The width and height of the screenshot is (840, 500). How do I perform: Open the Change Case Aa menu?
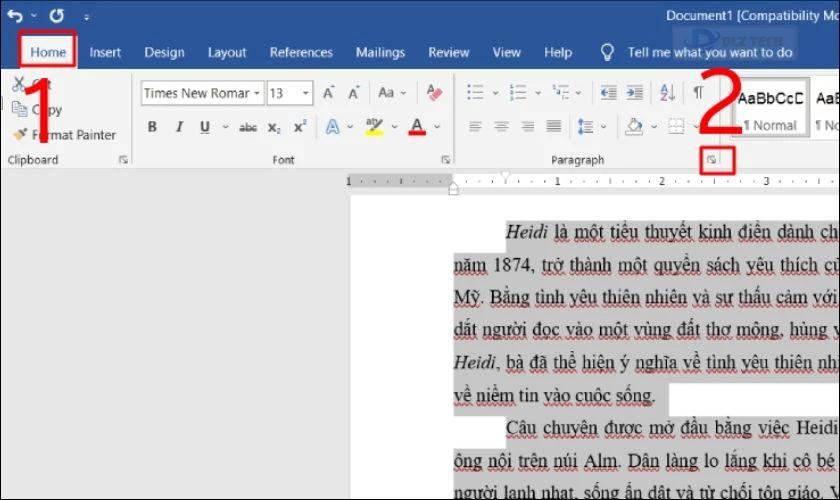point(392,93)
